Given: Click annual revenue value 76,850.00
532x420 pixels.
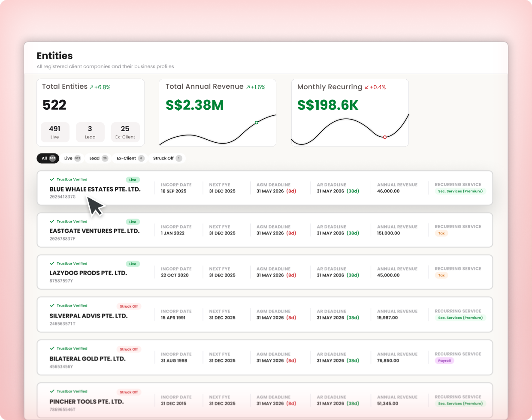Looking at the screenshot, I should click(x=388, y=360).
